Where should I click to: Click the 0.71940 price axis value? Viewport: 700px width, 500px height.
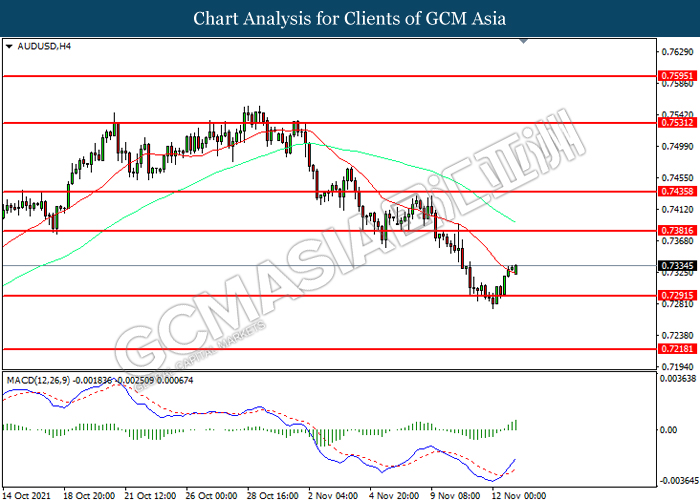pos(678,367)
